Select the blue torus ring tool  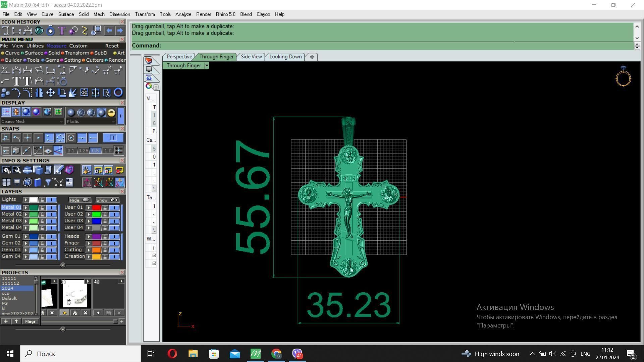tap(118, 93)
